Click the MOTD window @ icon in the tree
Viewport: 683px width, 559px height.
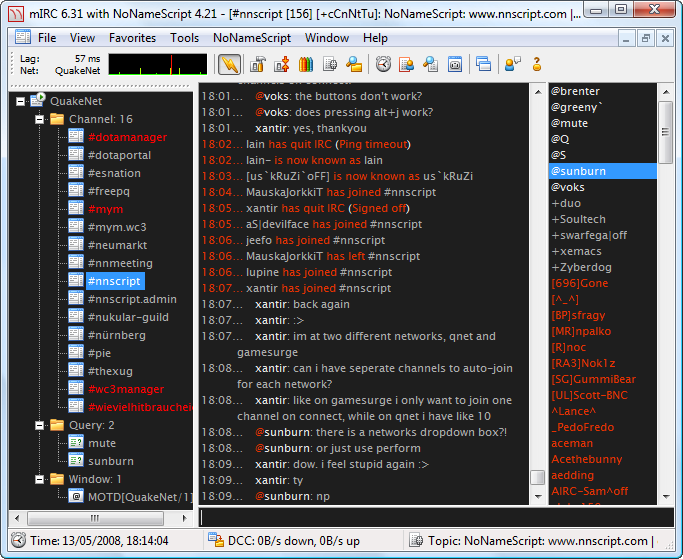[76, 496]
